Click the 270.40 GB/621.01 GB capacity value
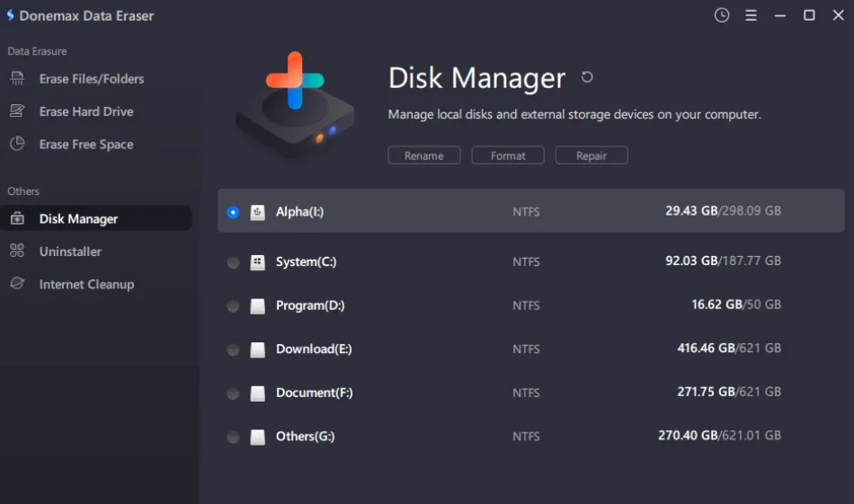854x504 pixels. pos(719,435)
